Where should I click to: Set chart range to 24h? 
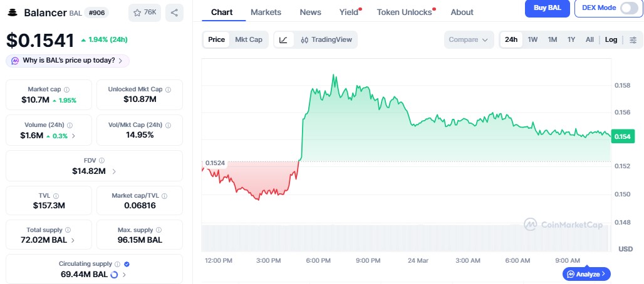click(x=511, y=40)
